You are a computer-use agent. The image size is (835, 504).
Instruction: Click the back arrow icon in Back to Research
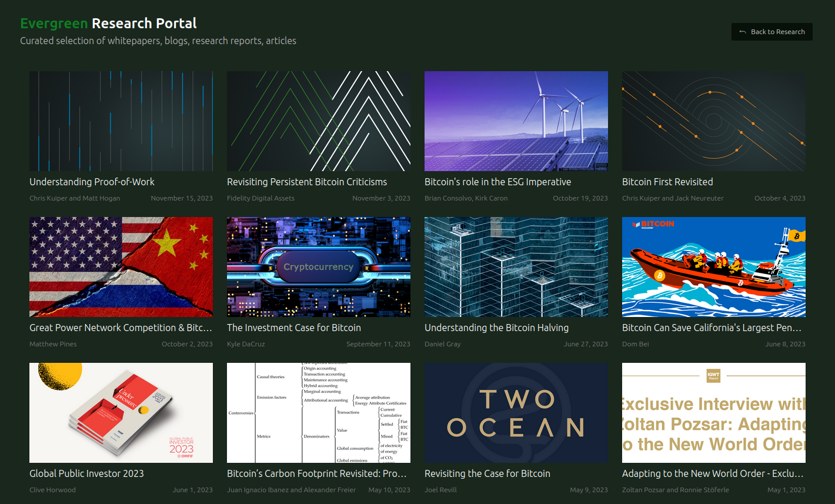[743, 32]
